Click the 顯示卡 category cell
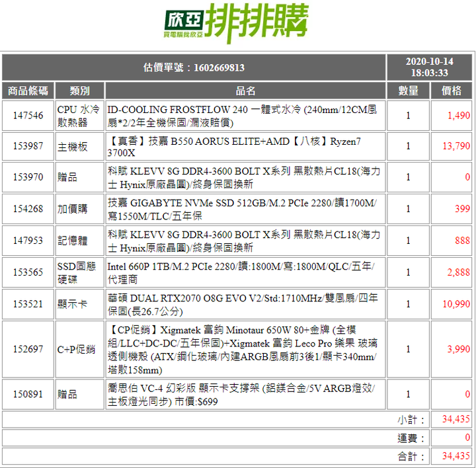476x468 pixels. pyautogui.click(x=79, y=304)
